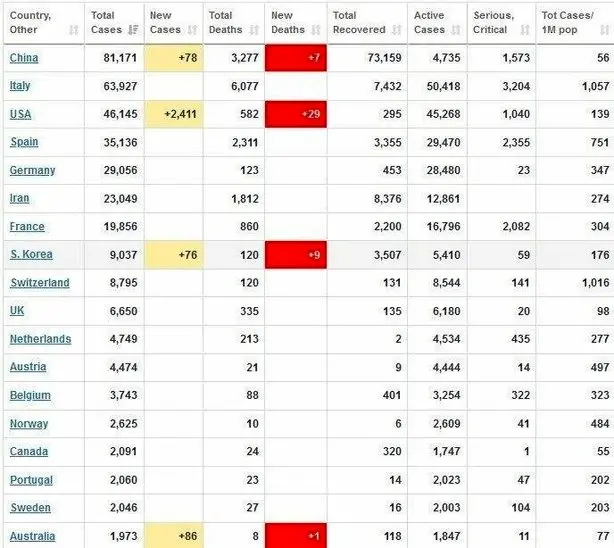This screenshot has height=548, width=614.
Task: Sort the New Deaths column via its icon
Action: point(315,31)
